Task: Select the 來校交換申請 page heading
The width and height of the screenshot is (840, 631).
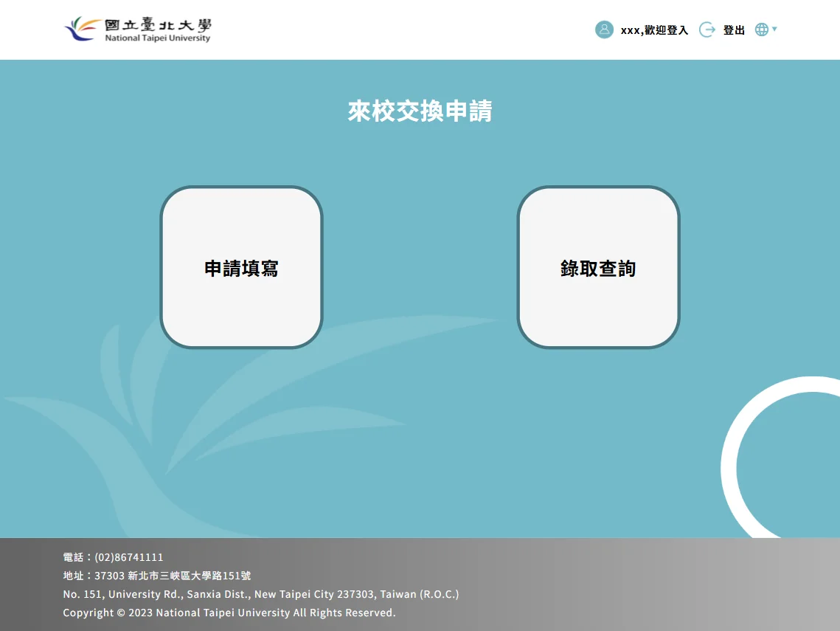Action: pos(420,111)
